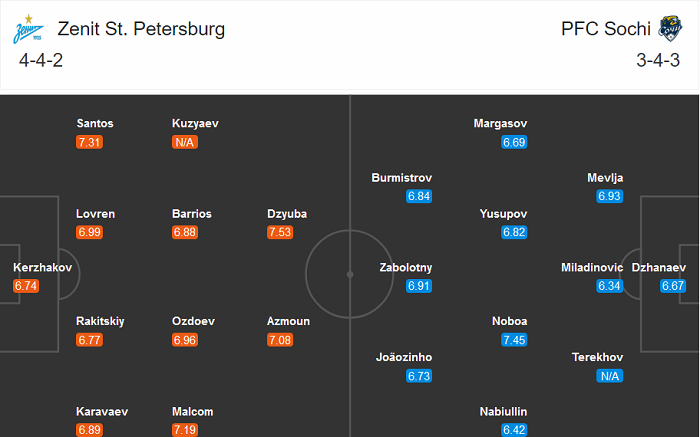
Task: Click Margasov's 6.69 rating badge
Action: click(x=514, y=142)
